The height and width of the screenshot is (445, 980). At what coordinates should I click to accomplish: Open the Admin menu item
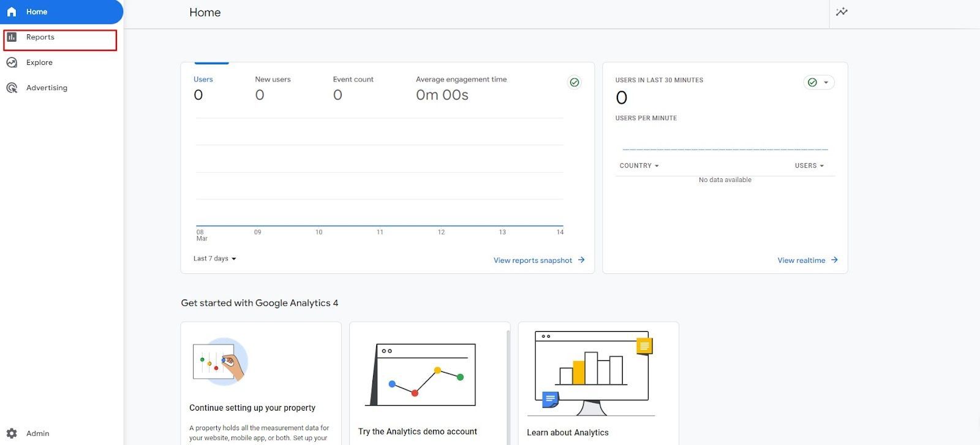click(61, 433)
